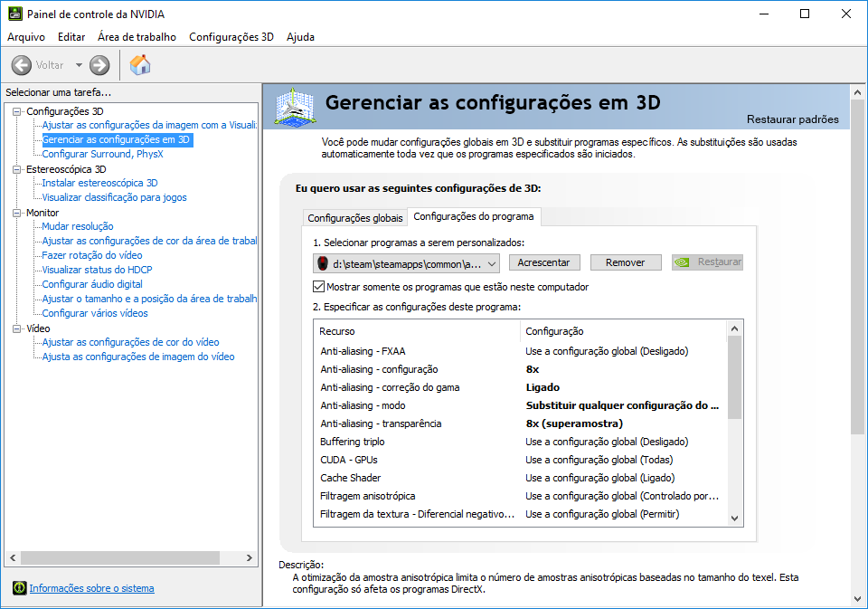
Task: Click settings list scroll up arrow
Action: click(734, 328)
